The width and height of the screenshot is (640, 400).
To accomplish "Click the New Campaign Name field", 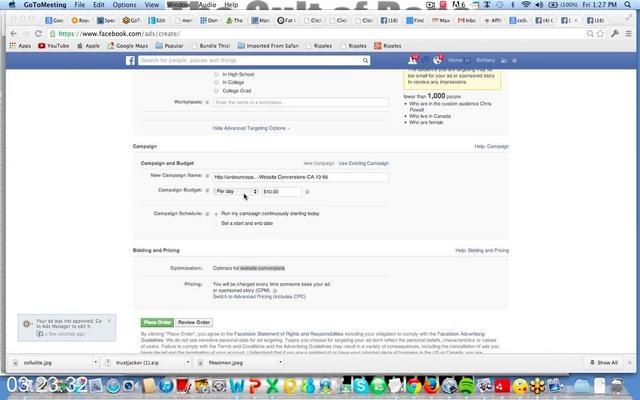I will tap(300, 177).
